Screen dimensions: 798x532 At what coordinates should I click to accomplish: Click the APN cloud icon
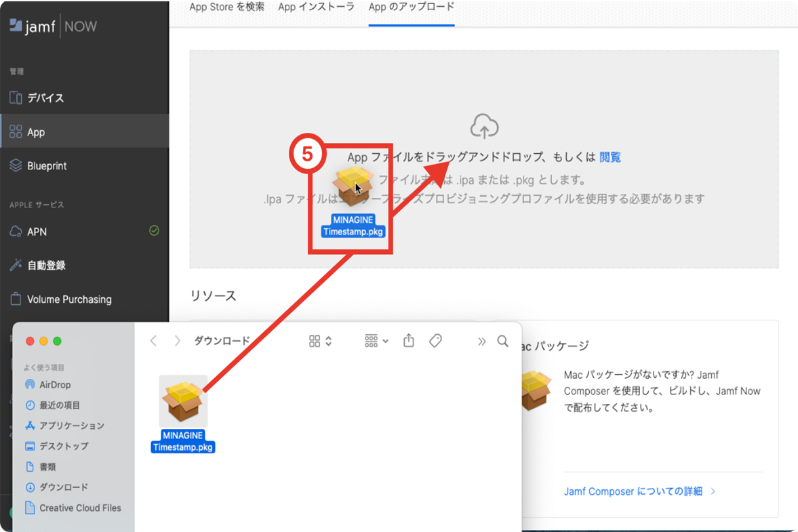(x=16, y=231)
